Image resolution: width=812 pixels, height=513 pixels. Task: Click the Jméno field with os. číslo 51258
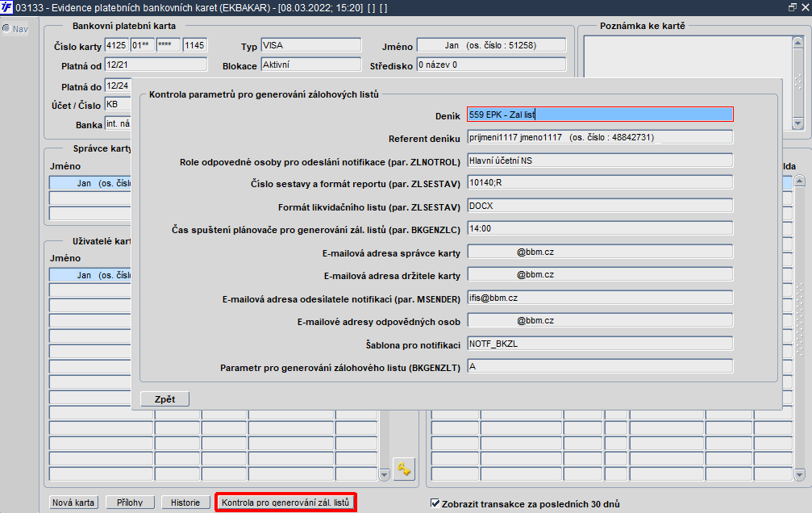[x=491, y=45]
